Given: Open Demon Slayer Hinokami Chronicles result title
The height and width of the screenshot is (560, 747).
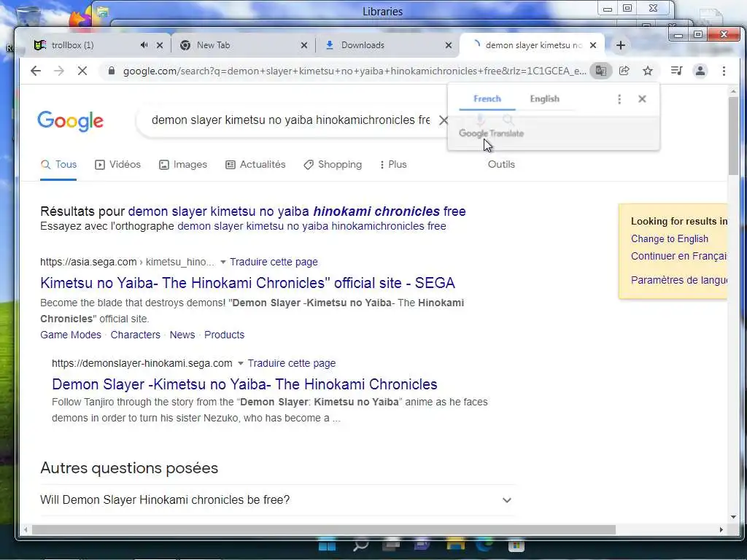Looking at the screenshot, I should tap(244, 385).
